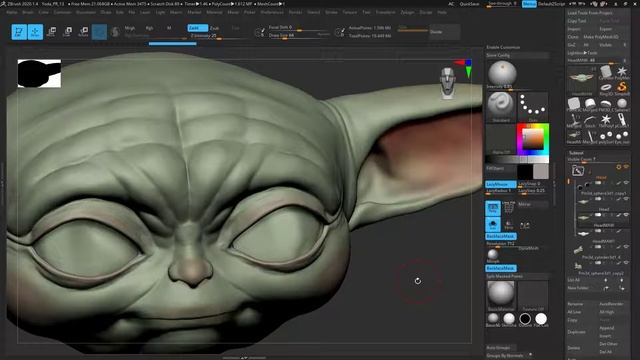Pick the Flat Color material sphere
640x360 pixels.
point(541,319)
